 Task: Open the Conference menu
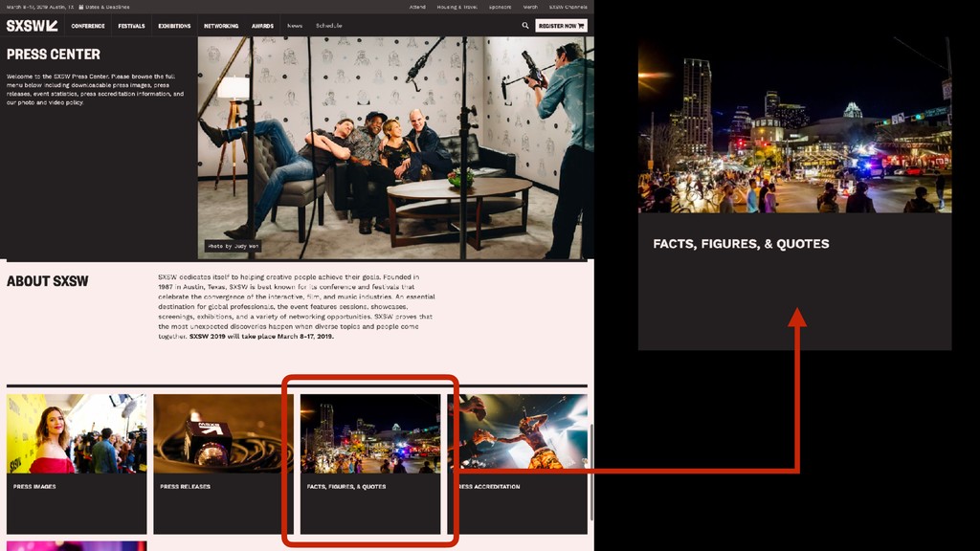point(87,26)
